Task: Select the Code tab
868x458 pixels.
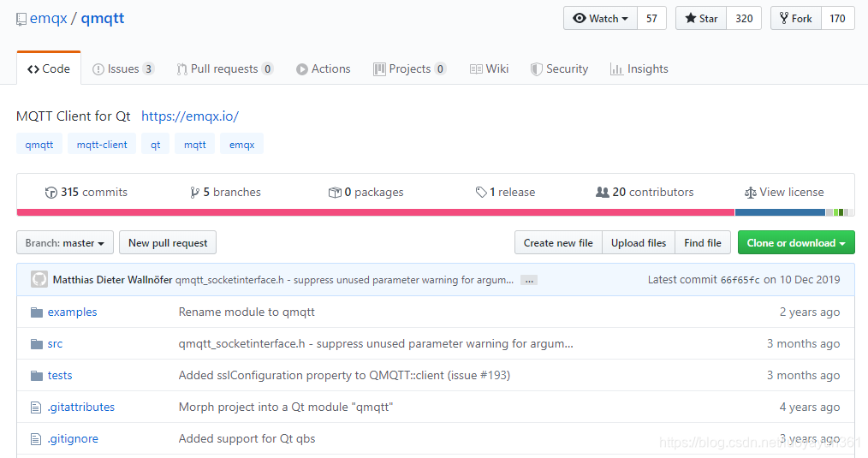Action: 49,68
